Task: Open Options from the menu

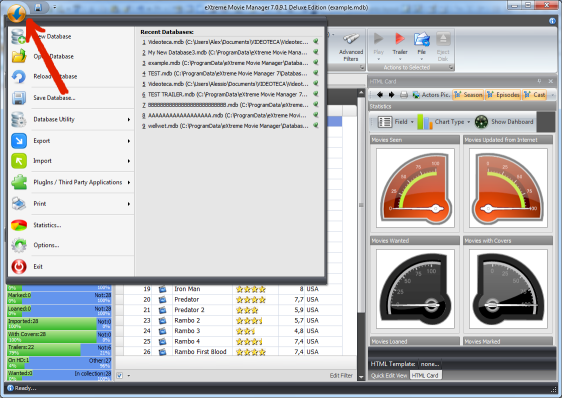Action: coord(71,245)
